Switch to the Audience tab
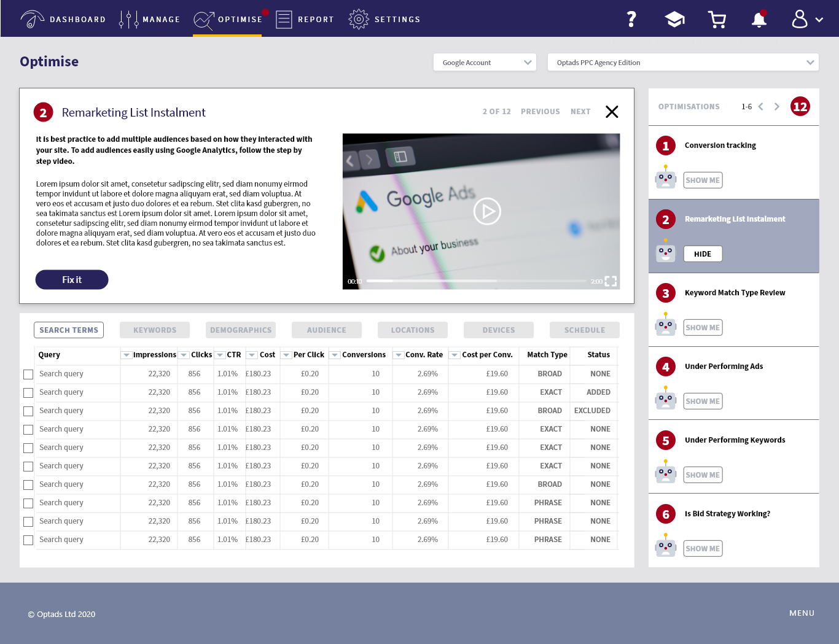839x644 pixels. click(327, 330)
